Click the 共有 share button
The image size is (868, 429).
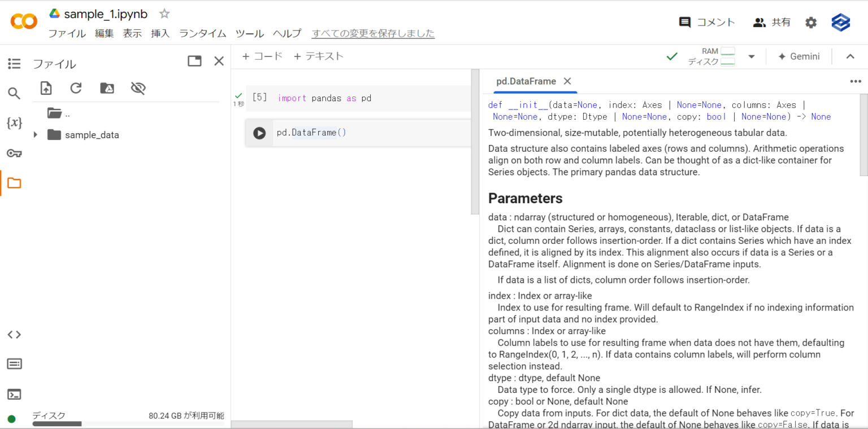772,23
